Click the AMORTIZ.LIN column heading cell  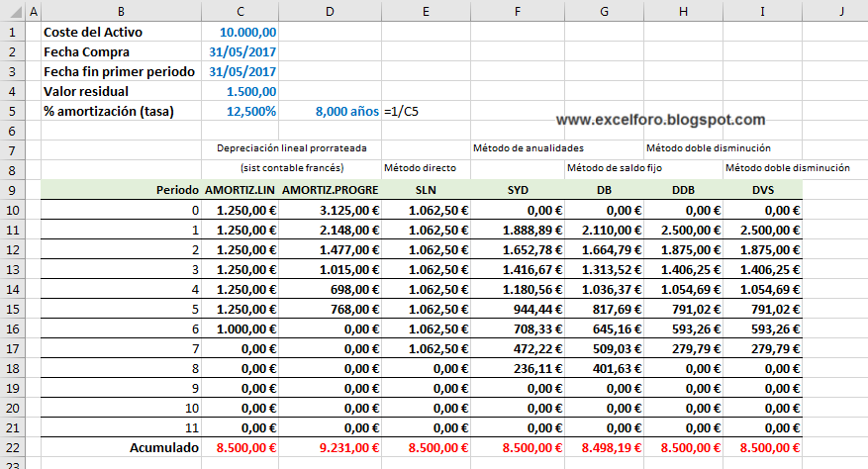[241, 191]
